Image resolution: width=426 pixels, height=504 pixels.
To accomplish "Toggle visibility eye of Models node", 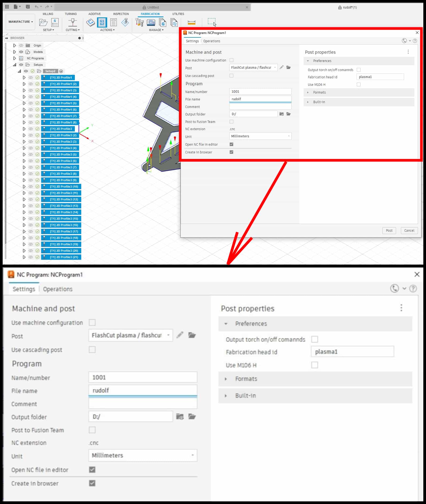I will click(x=21, y=52).
